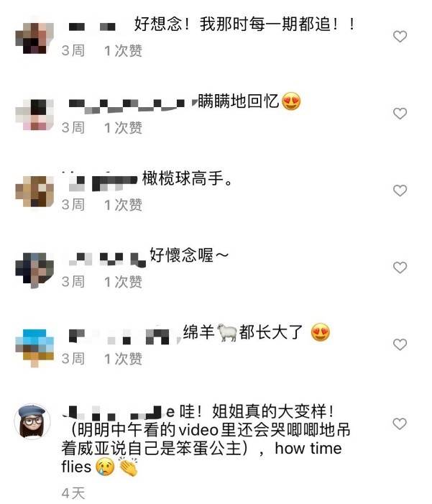
Task: View 1次赞 under the 绵羊都长大了 comment
Action: 123,359
